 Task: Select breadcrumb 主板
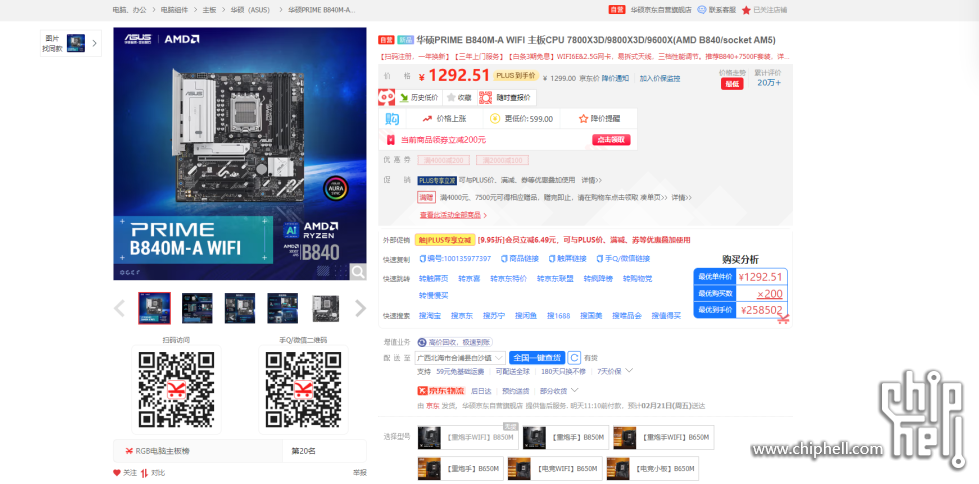click(x=209, y=10)
